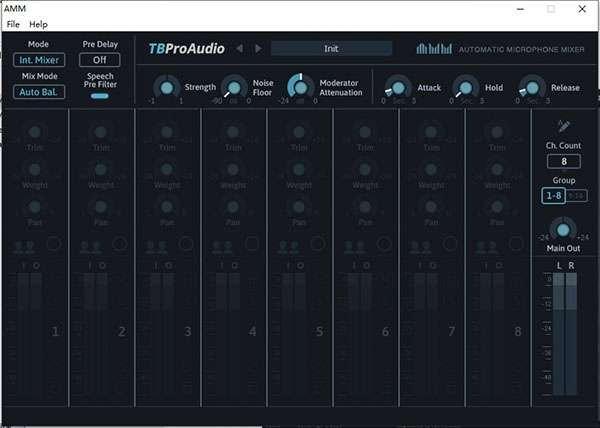Open the File menu
Image resolution: width=600 pixels, height=428 pixels.
tap(13, 24)
